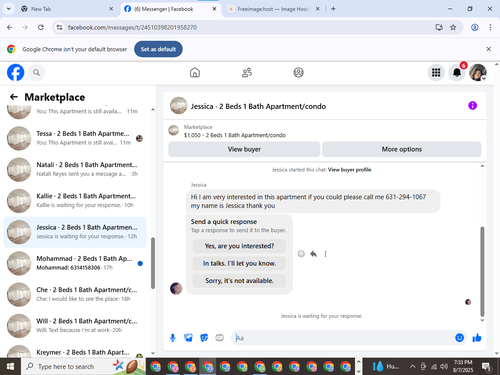The image size is (500, 375).
Task: Open Kreymer 2 Beds 1 Bath conversation
Action: 75,351
